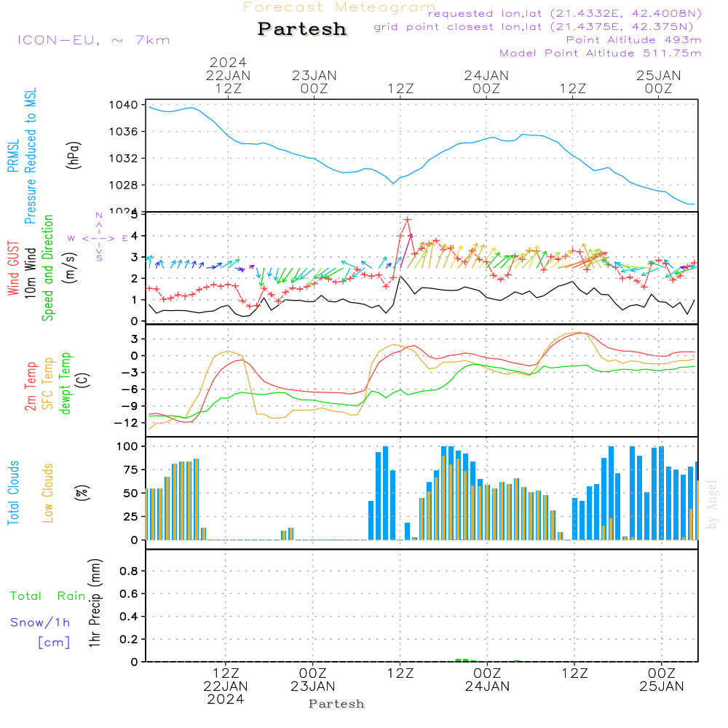
Task: Select the bold 'Partesh' title at top
Action: pos(302,29)
